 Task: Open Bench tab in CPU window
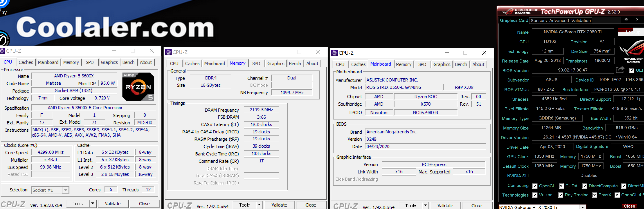[x=128, y=62]
